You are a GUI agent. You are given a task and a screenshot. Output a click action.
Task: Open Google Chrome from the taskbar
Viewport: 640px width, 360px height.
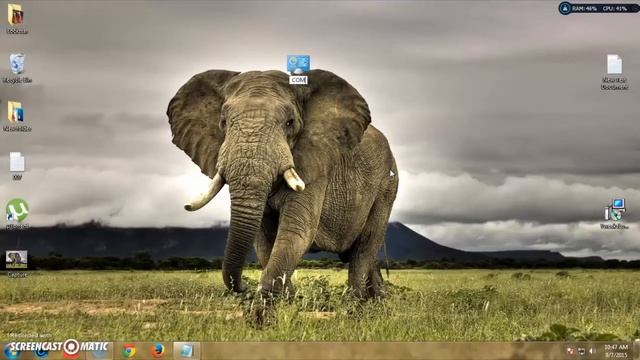coord(129,351)
